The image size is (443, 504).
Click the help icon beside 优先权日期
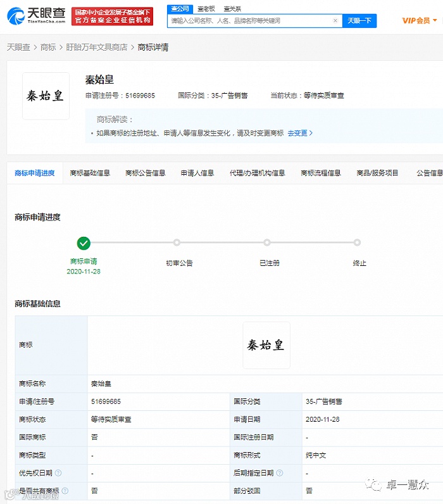tap(58, 473)
